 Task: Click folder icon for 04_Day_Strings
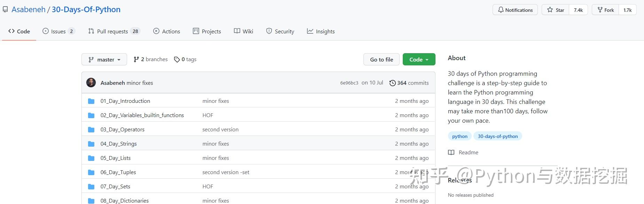[x=91, y=144]
